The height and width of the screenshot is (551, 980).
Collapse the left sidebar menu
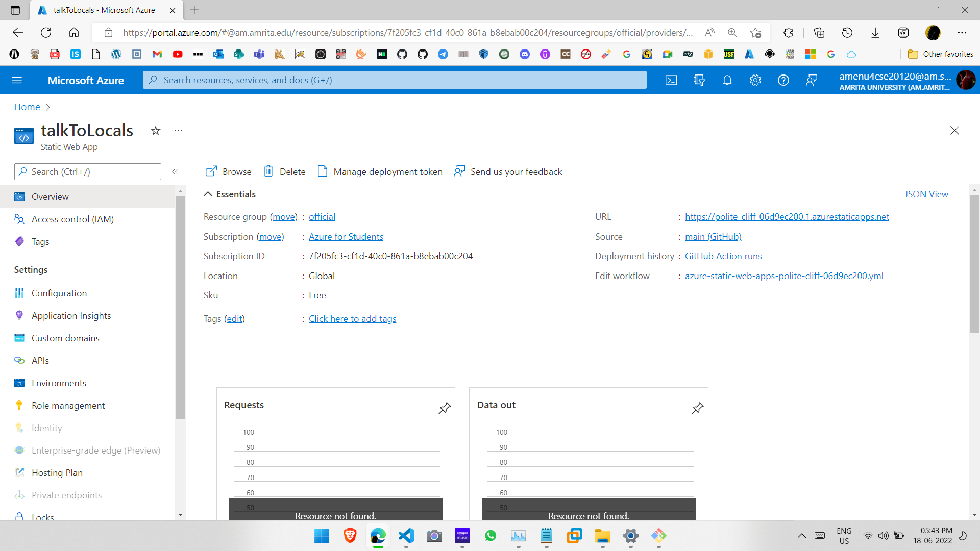tap(175, 172)
